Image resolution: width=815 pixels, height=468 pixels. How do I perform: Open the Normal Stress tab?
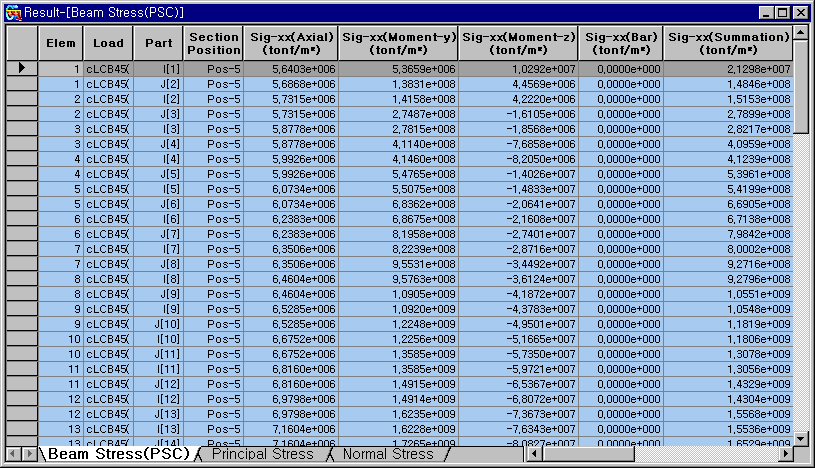point(388,454)
